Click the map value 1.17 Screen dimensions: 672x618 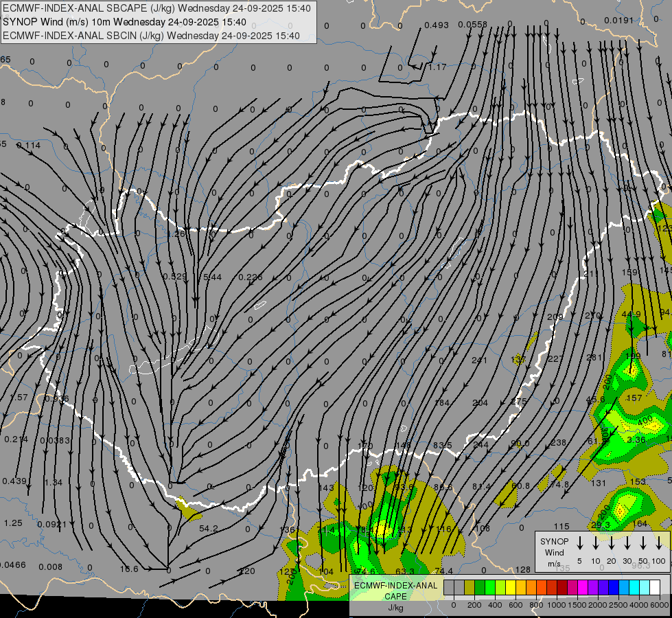coord(437,67)
